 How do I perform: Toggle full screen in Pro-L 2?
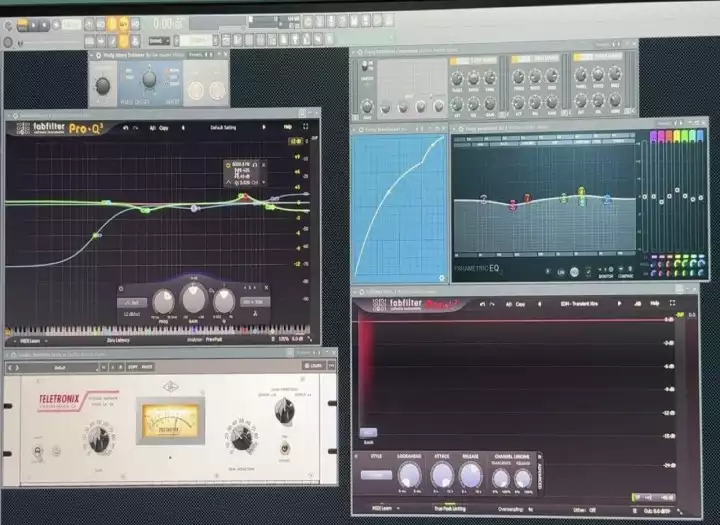(x=673, y=303)
